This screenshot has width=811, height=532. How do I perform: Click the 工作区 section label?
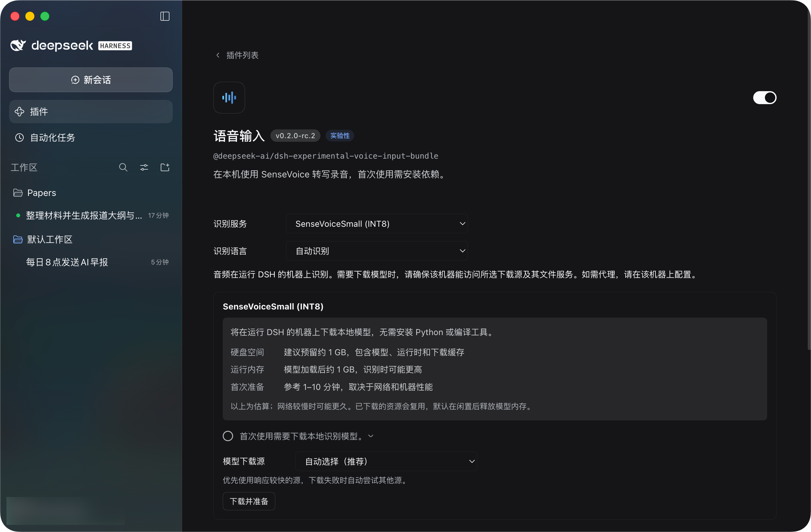[24, 167]
